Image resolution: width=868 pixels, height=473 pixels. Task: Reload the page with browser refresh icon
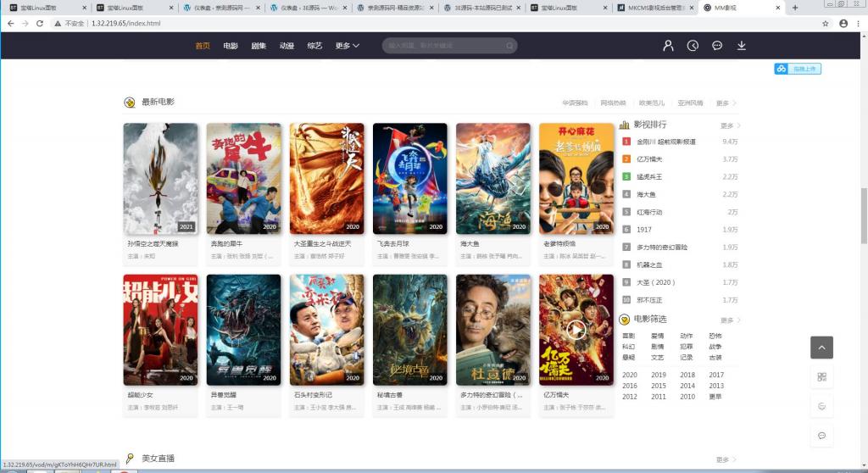(40, 23)
